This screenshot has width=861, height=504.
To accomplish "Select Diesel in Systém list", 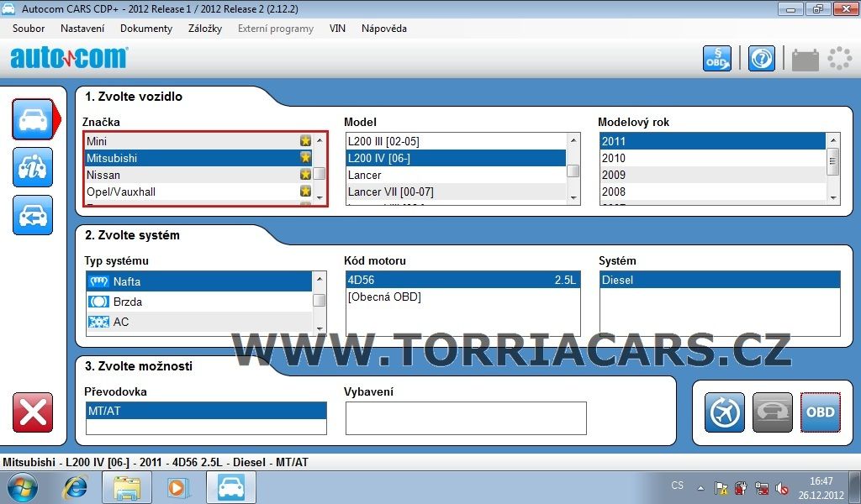I will pos(720,280).
